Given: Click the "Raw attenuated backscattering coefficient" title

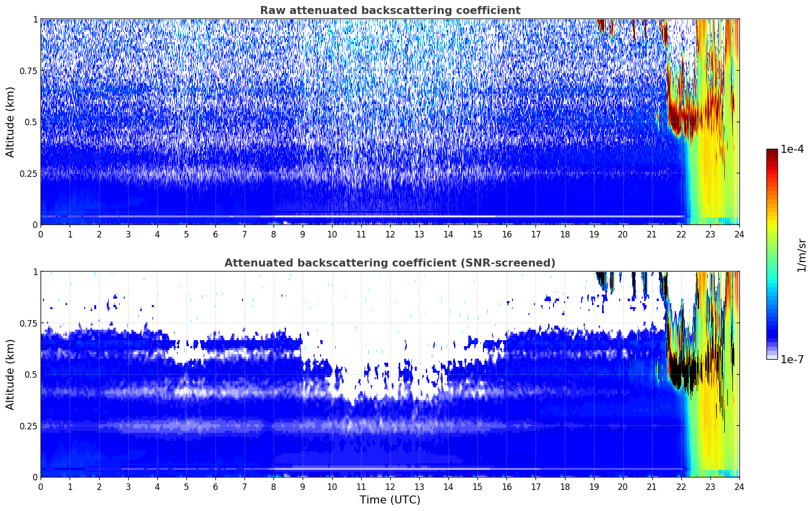Looking at the screenshot, I should 390,11.
